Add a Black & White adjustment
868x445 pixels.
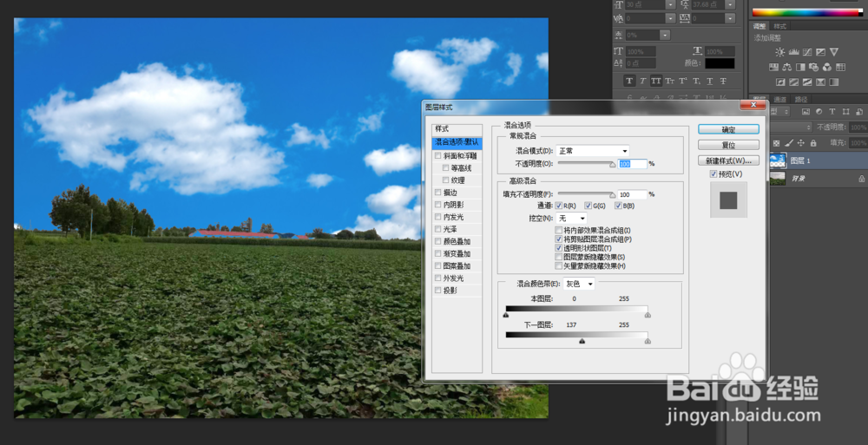(800, 67)
